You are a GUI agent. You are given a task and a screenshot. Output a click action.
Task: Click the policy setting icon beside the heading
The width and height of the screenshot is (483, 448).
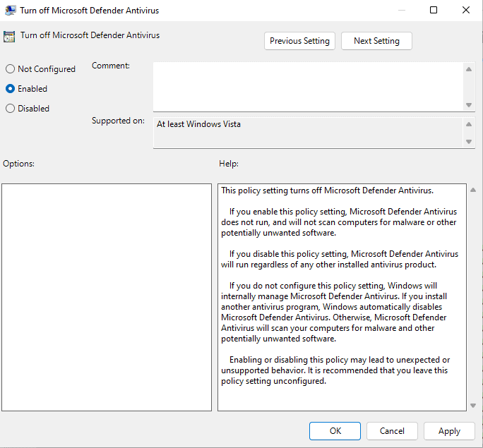click(10, 37)
